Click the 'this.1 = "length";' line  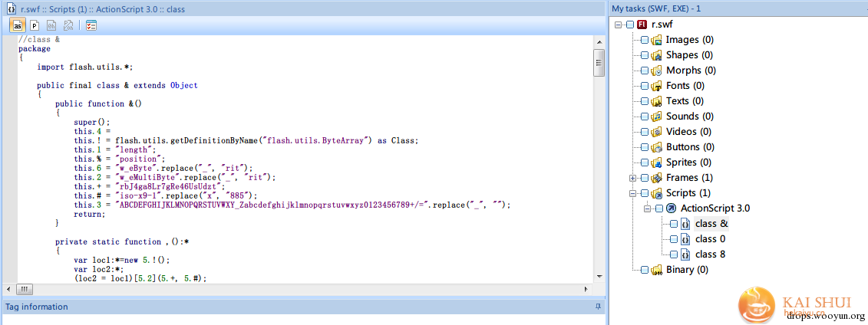point(115,149)
